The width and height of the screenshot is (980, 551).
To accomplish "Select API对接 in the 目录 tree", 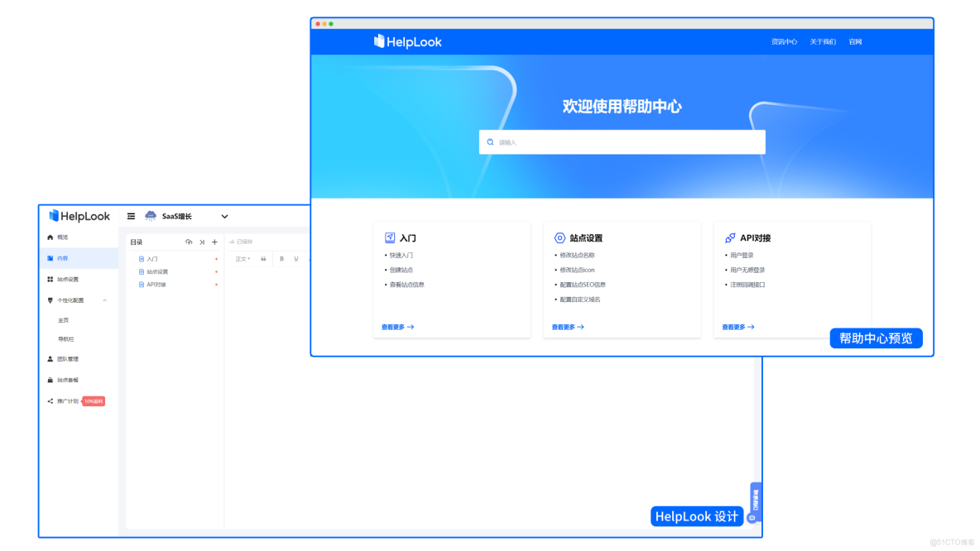I will tap(156, 285).
